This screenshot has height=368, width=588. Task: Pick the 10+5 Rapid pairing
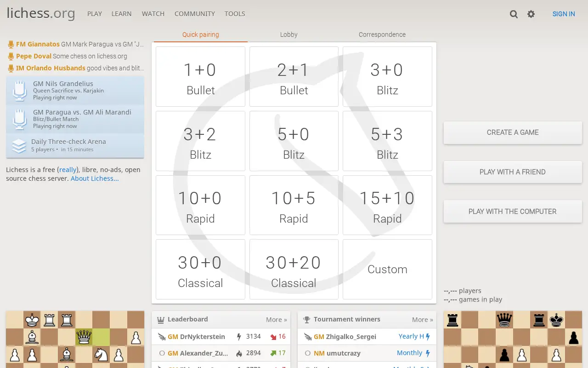click(x=294, y=205)
